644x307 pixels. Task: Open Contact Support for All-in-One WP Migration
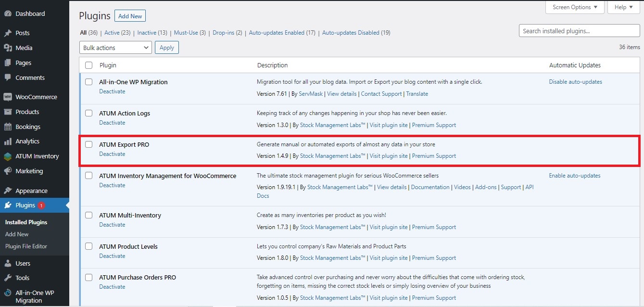(381, 94)
